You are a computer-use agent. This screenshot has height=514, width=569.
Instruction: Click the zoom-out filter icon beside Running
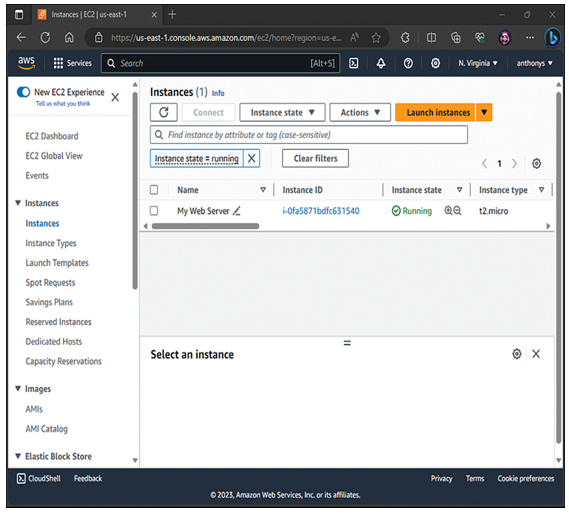pos(457,211)
